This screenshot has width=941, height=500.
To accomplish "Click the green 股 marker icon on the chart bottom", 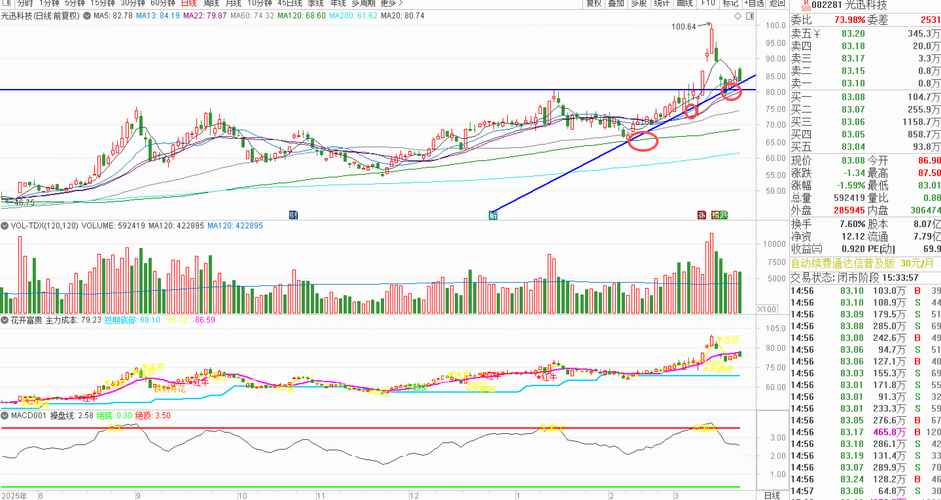I will (724, 214).
